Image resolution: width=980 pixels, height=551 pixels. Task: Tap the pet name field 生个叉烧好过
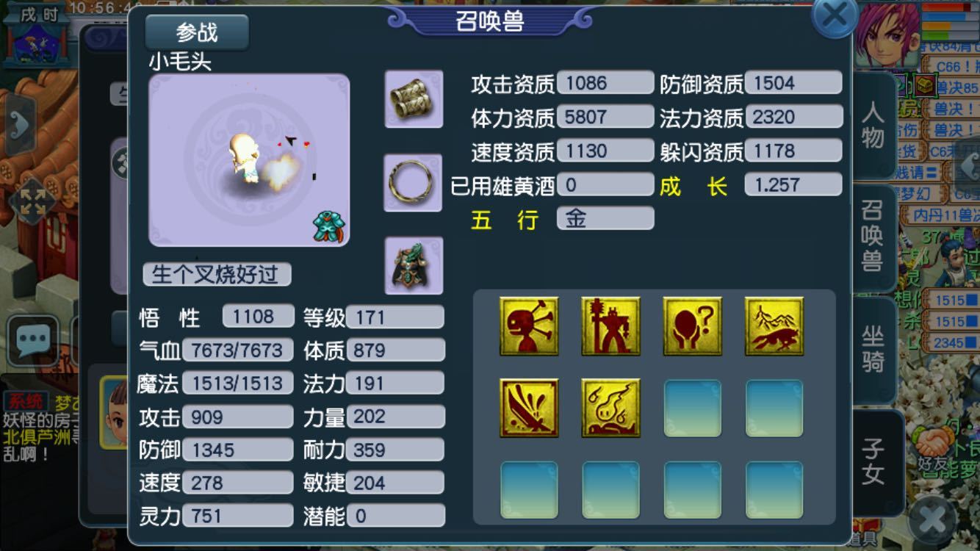coord(217,275)
